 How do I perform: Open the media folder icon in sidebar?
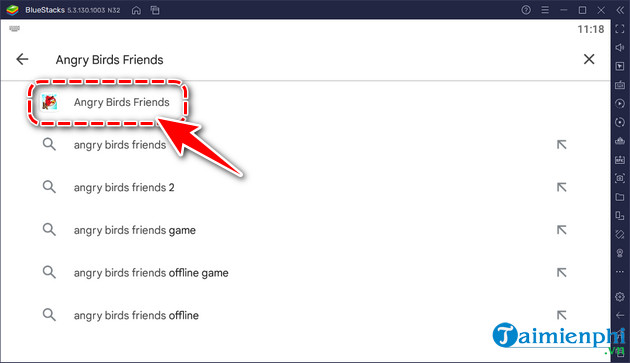[620, 197]
